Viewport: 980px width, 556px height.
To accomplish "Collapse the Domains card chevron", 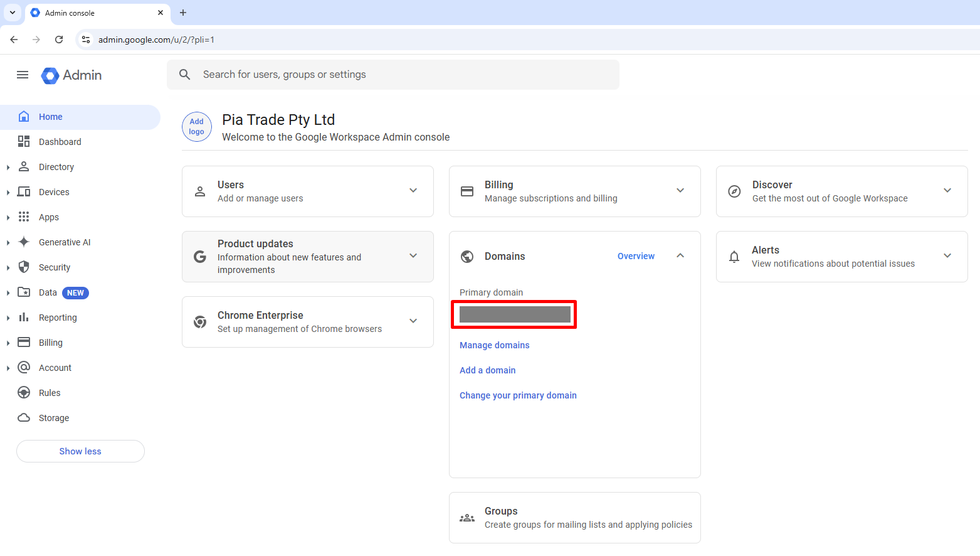I will [x=680, y=256].
